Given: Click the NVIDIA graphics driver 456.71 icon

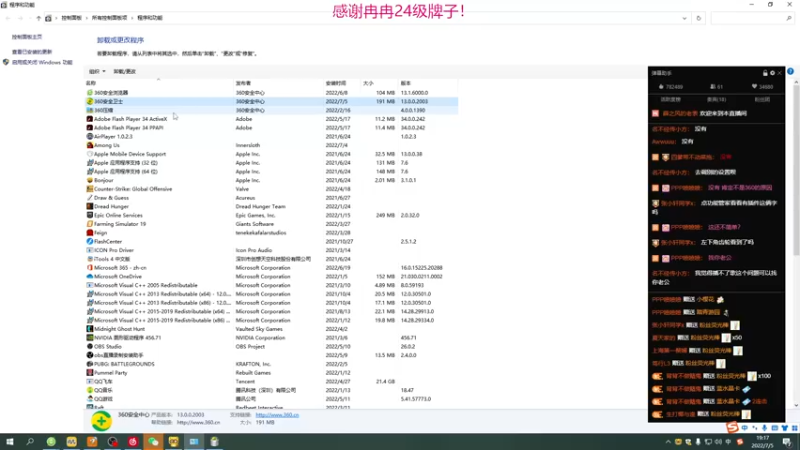Looking at the screenshot, I should click(90, 338).
